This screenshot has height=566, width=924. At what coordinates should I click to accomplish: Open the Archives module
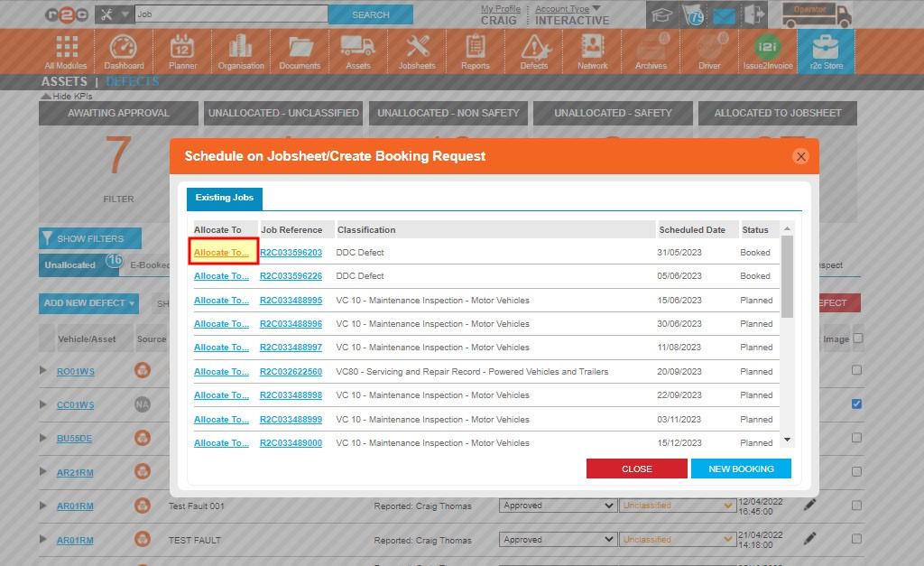click(x=650, y=51)
